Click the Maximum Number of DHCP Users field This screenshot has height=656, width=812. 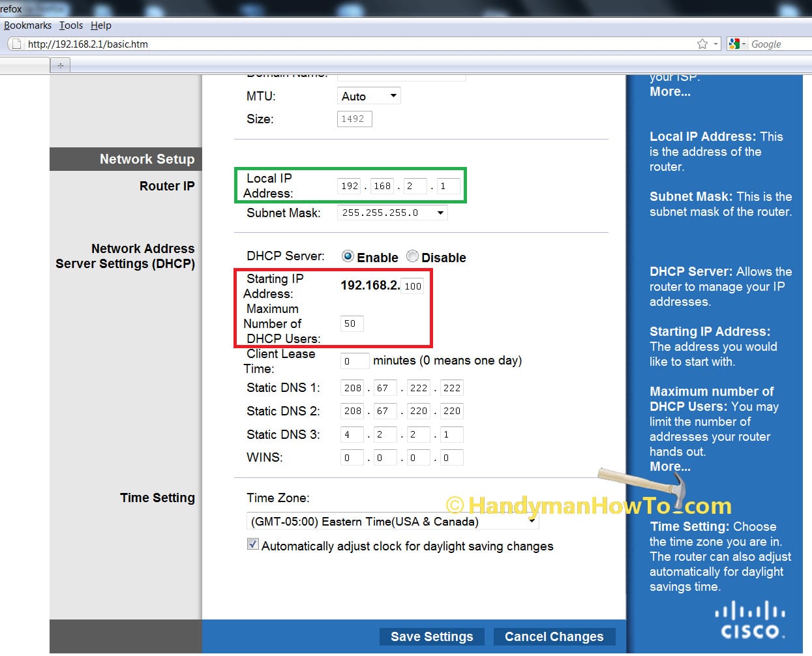click(352, 323)
